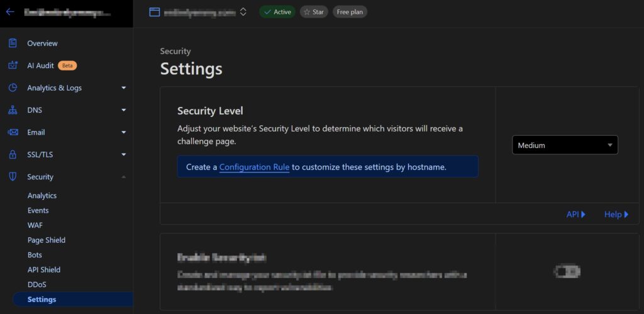Open WAF in the Security submenu
This screenshot has height=314, width=644.
pos(35,225)
